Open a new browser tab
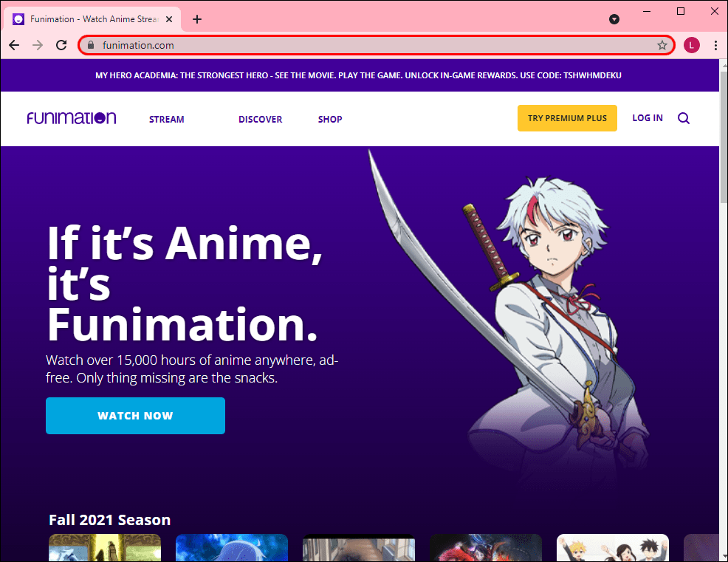Image resolution: width=728 pixels, height=562 pixels. coord(197,19)
